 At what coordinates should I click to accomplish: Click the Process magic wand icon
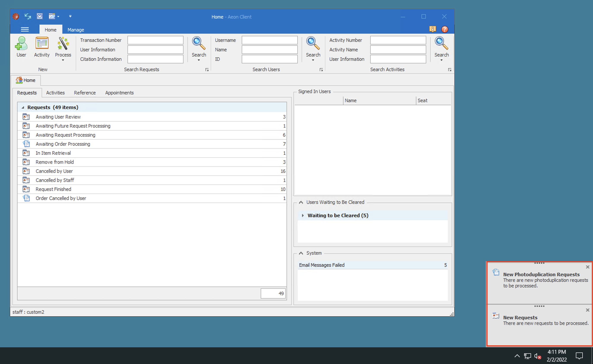coord(63,44)
